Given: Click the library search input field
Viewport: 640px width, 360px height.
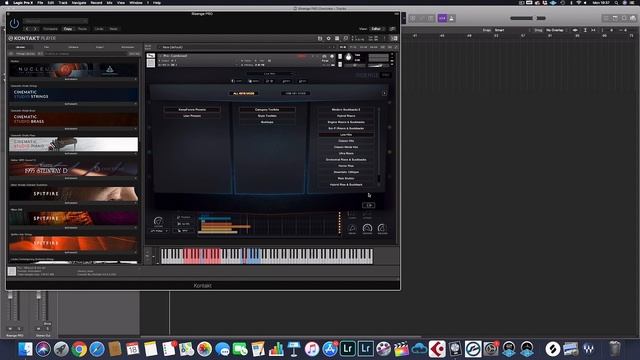Looking at the screenshot, I should tap(86, 53).
